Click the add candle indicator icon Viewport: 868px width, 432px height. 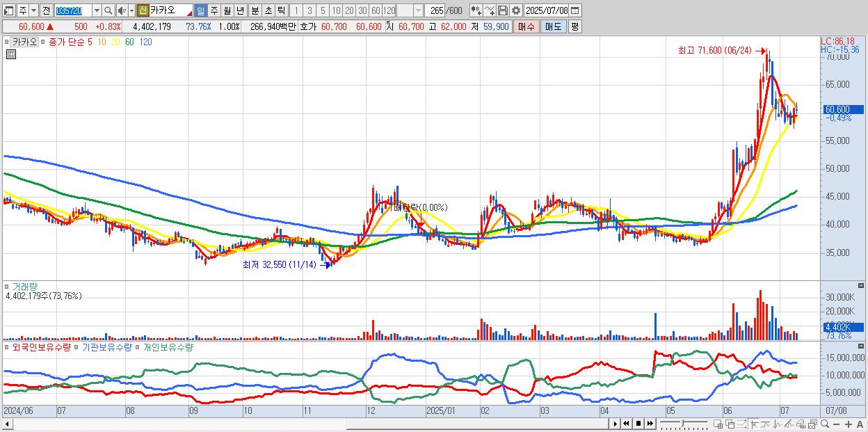476,10
